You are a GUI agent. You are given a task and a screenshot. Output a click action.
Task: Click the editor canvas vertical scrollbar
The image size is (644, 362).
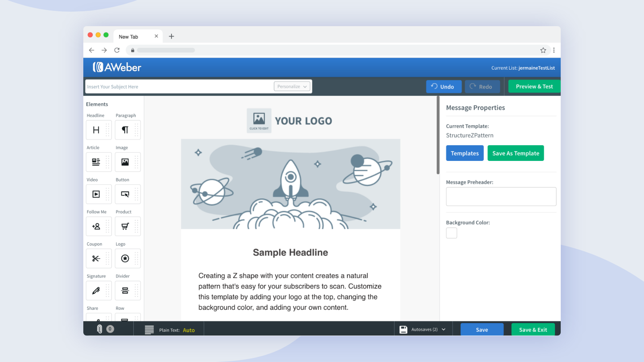point(438,136)
